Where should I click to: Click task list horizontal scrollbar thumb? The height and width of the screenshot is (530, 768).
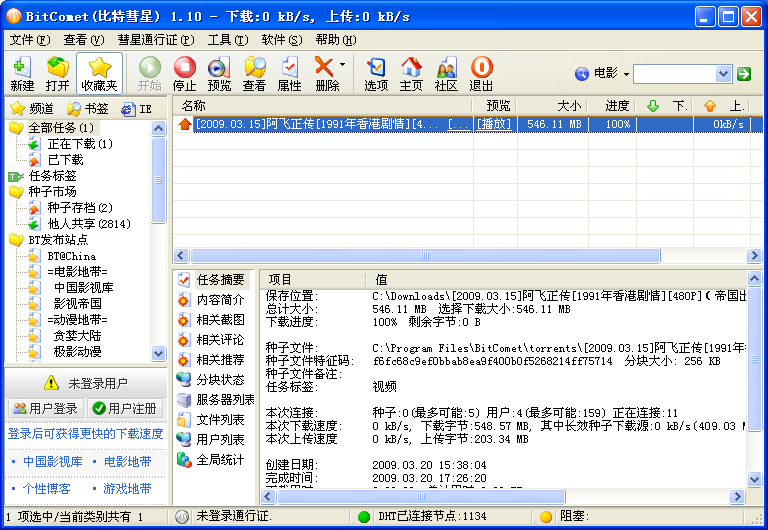click(x=425, y=255)
